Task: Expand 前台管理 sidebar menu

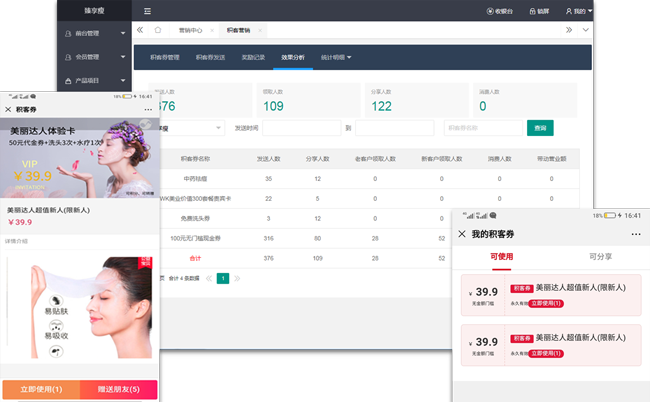Action: click(100, 33)
